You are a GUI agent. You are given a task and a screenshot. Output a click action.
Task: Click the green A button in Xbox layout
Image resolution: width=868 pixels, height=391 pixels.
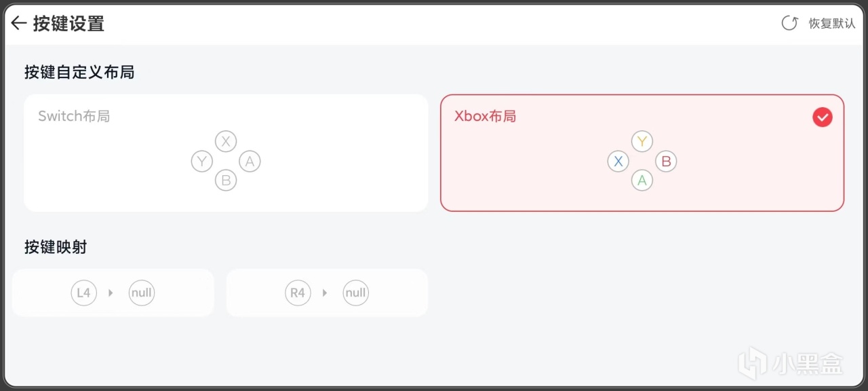pos(642,181)
